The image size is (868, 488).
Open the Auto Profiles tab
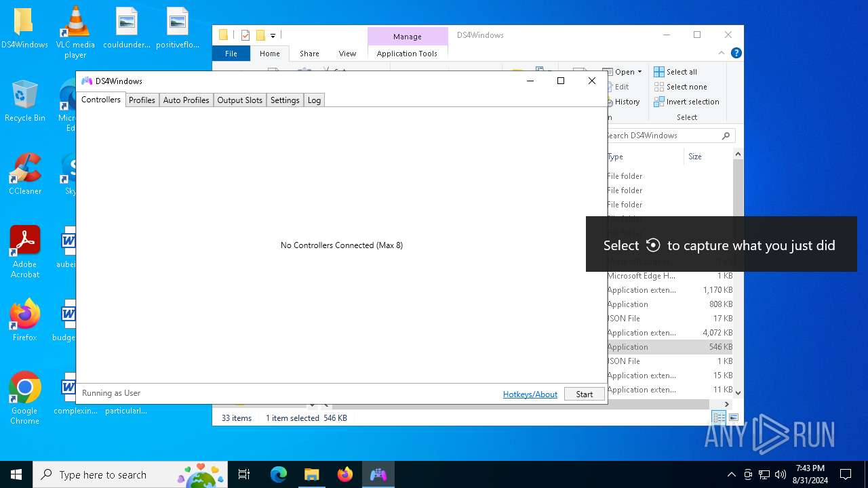point(186,100)
